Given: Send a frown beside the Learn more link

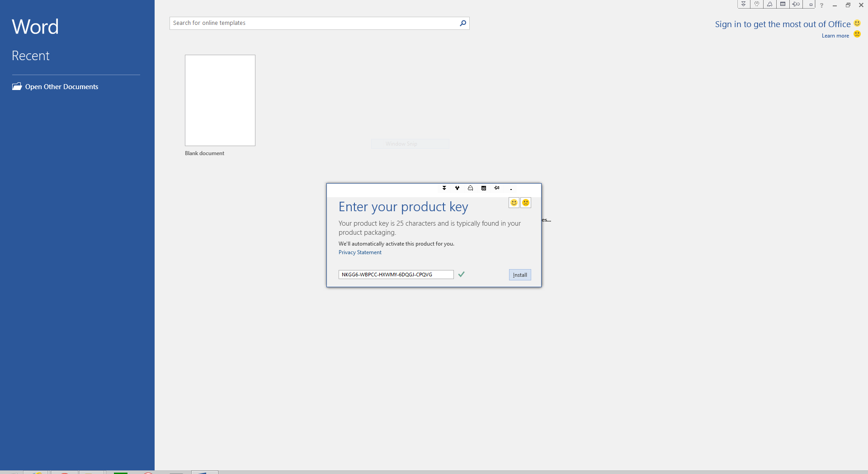Looking at the screenshot, I should [857, 34].
